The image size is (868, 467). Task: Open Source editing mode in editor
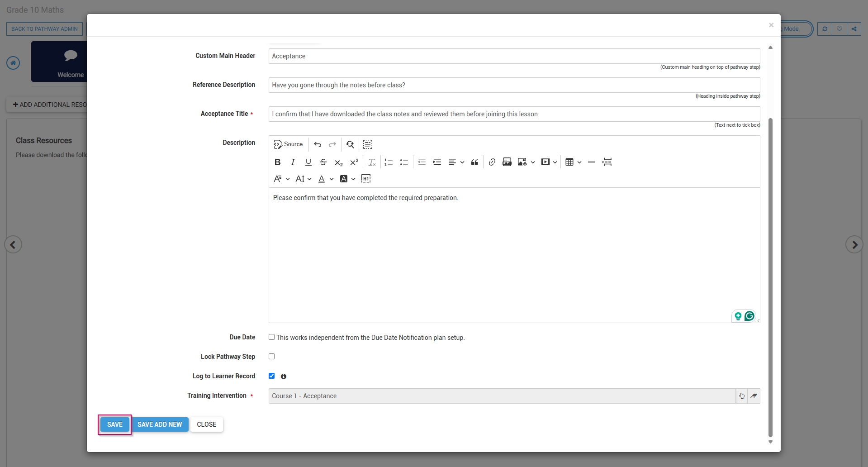pos(288,144)
